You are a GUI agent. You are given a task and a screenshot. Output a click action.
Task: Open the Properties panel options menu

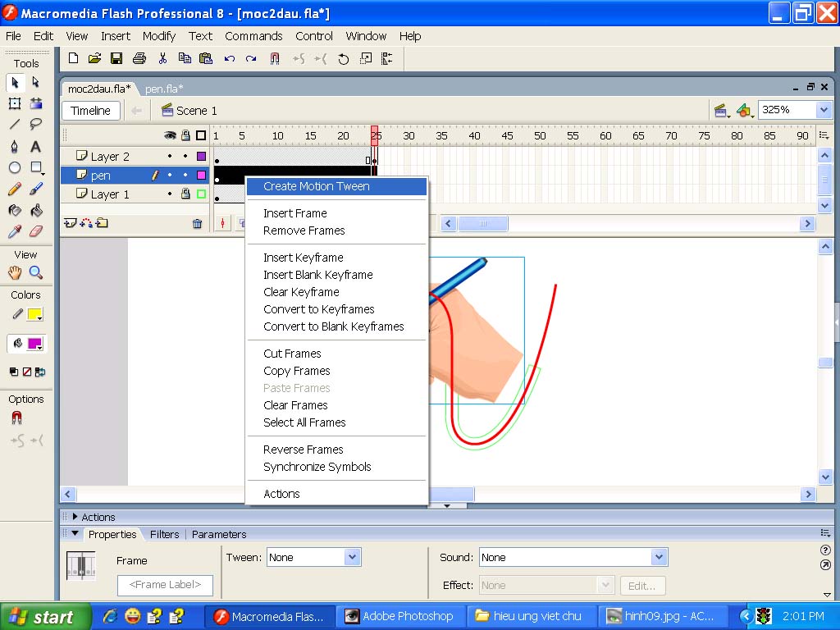pos(825,533)
